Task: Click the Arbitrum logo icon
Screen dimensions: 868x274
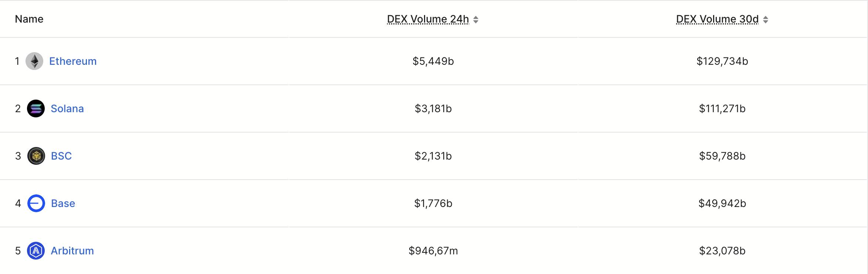Action: tap(36, 251)
